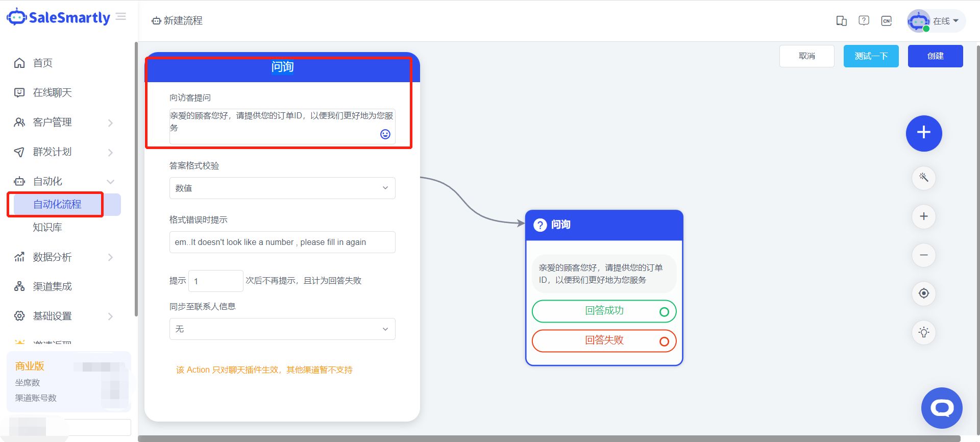This screenshot has width=980, height=442.
Task: Click the robot avatar in header
Action: coord(918,21)
